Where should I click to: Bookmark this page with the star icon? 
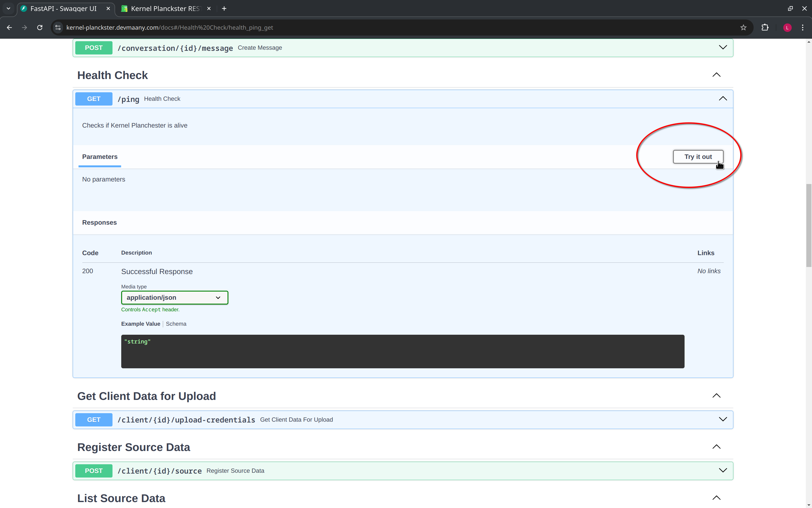(x=743, y=28)
